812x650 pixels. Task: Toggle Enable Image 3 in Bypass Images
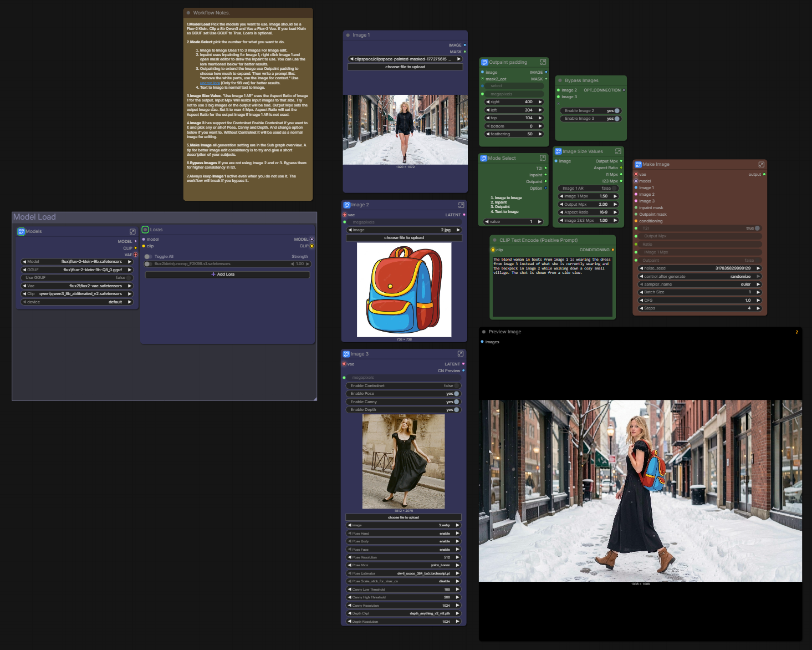point(616,119)
